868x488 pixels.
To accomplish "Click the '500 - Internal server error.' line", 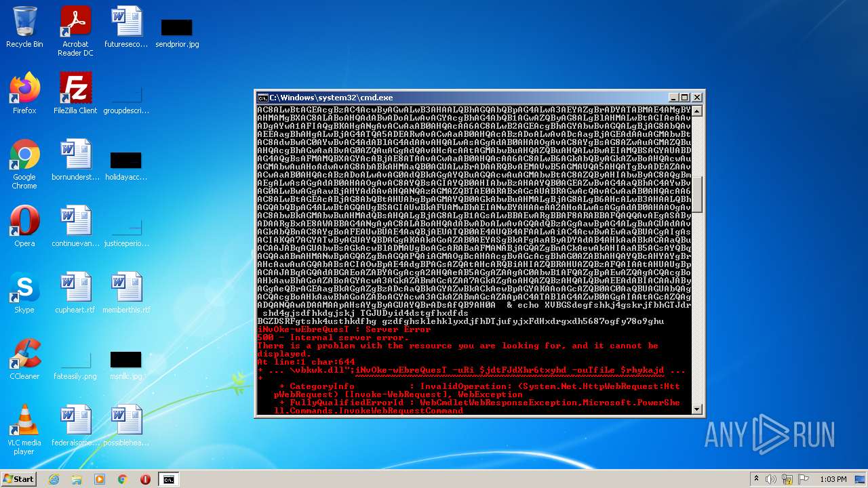I will (333, 338).
